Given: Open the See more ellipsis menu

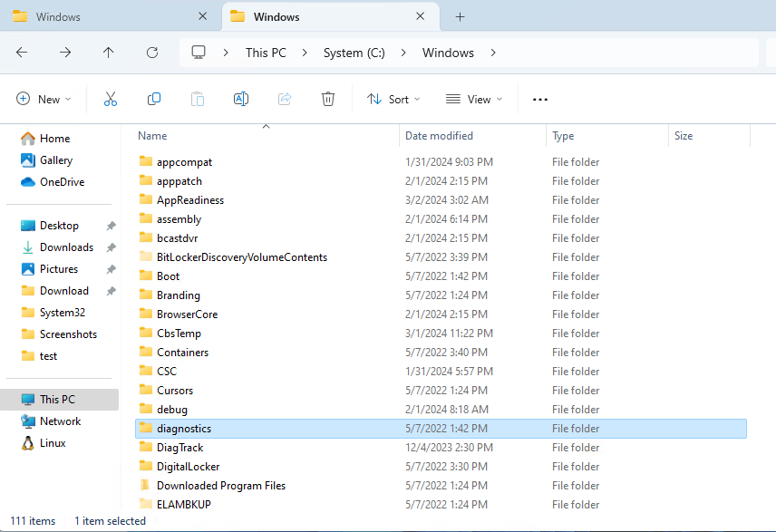Looking at the screenshot, I should click(x=540, y=100).
